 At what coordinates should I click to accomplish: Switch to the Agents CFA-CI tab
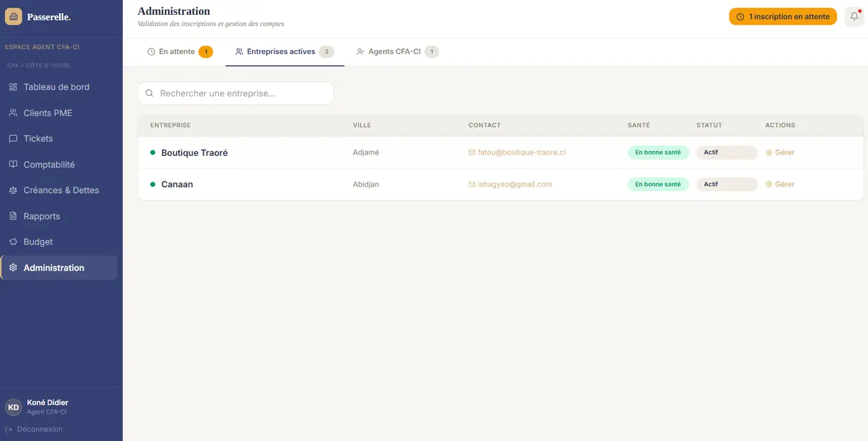(397, 52)
